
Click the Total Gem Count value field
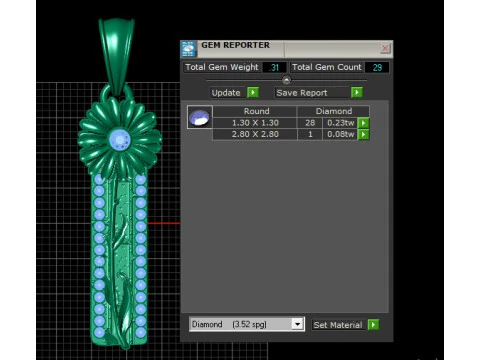click(x=377, y=67)
